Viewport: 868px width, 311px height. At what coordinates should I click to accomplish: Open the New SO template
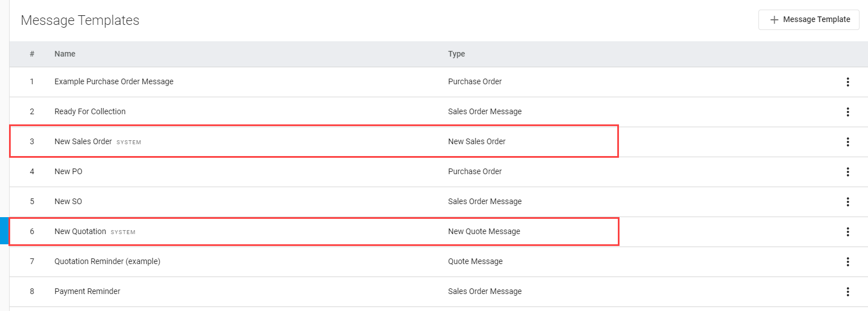coord(68,201)
